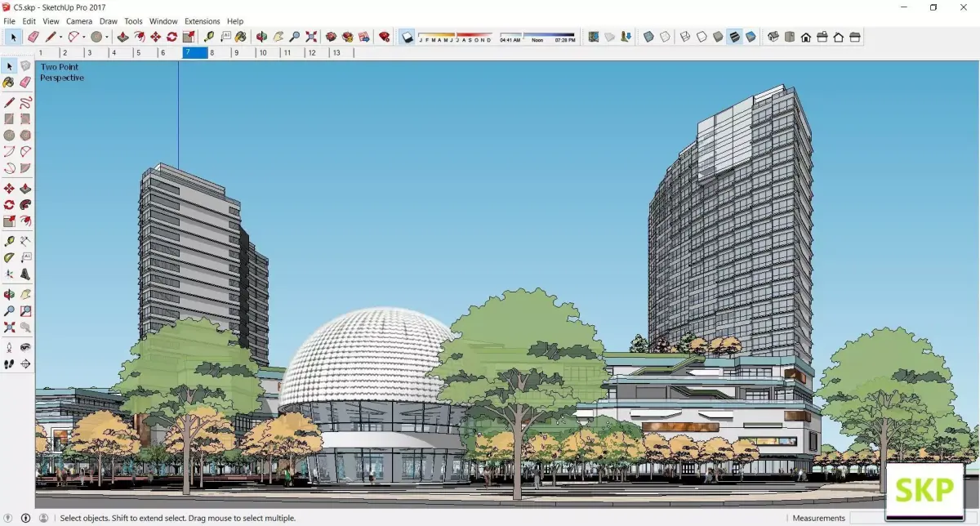
Task: Enable the Shaded face style
Action: pyautogui.click(x=718, y=37)
